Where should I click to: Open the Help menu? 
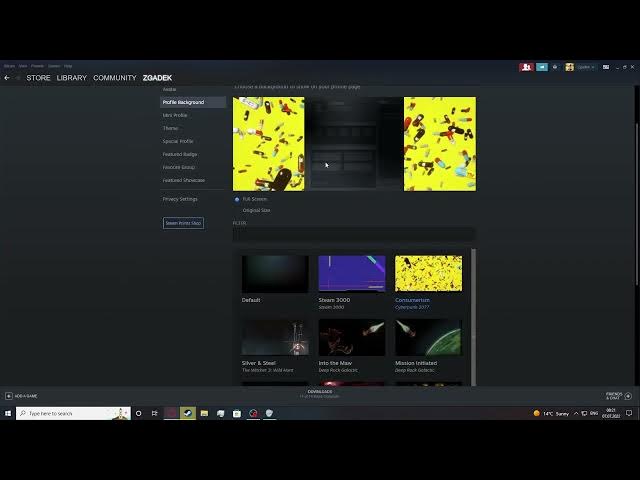[68, 66]
